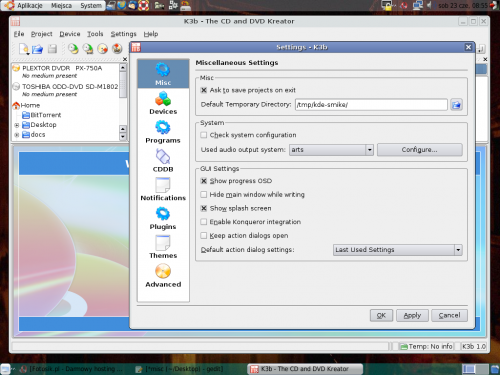Click K3b 1.0 version in status bar
The image size is (500, 375).
tap(474, 347)
